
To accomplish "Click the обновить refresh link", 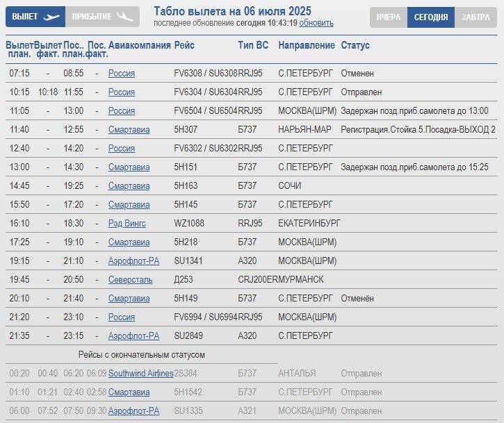I will pyautogui.click(x=316, y=23).
